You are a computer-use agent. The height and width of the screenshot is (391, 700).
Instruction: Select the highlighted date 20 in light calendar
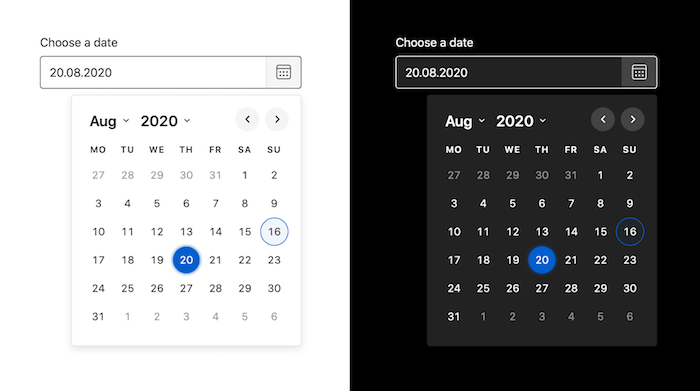[x=186, y=260]
